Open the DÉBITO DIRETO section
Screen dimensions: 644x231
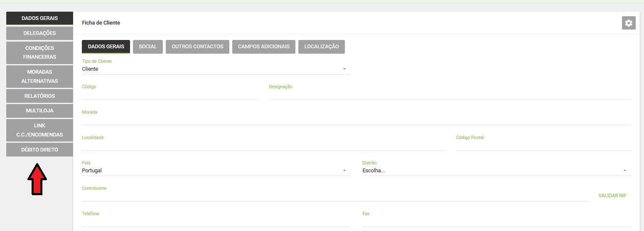[x=39, y=150]
